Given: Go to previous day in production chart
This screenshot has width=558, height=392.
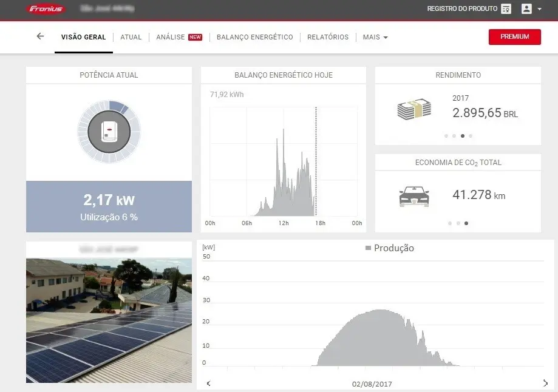Looking at the screenshot, I should (x=208, y=384).
